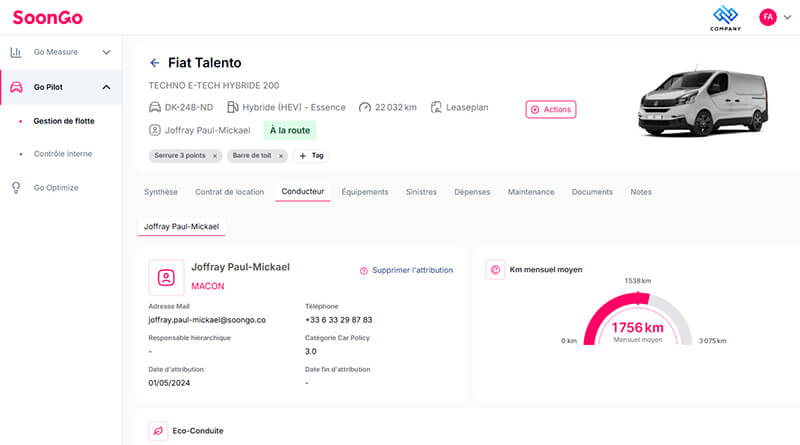Switch to the Sinistres tab
This screenshot has width=800, height=445.
(421, 192)
